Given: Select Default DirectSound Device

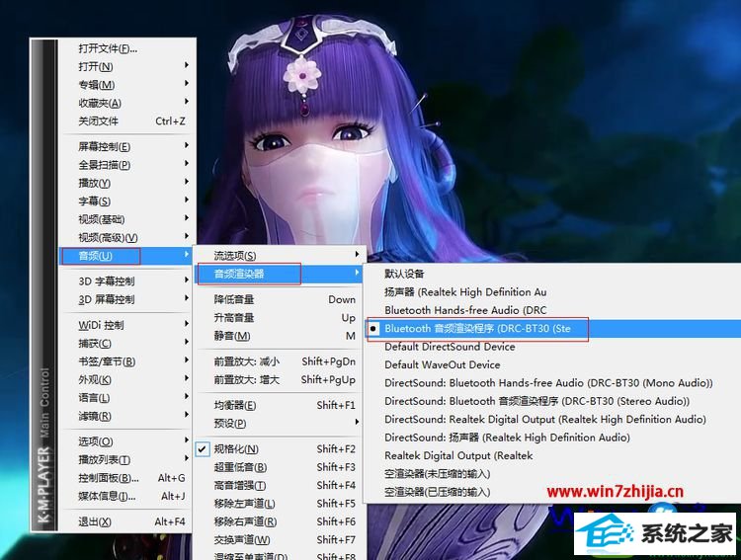Looking at the screenshot, I should 553,347.
